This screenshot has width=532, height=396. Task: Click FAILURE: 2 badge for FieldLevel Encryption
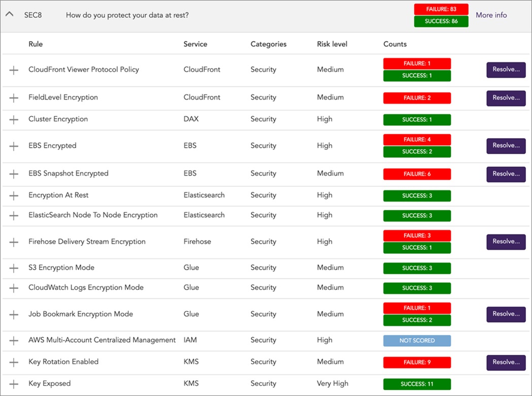[x=417, y=98]
